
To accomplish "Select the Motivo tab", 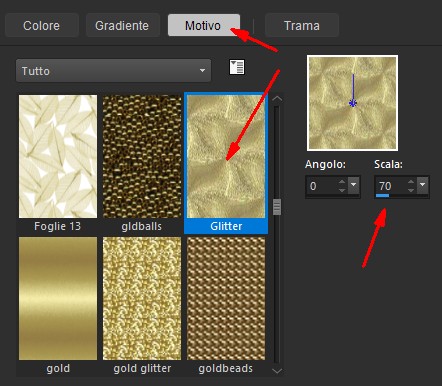I will click(x=203, y=25).
